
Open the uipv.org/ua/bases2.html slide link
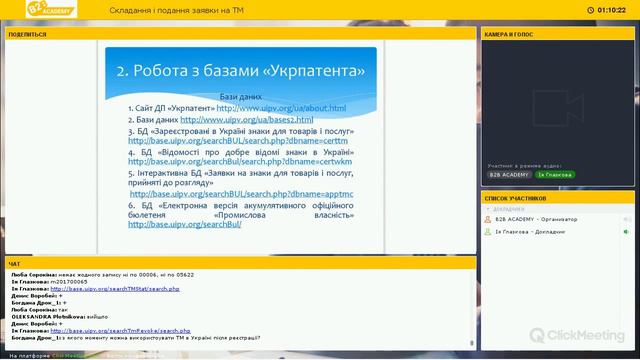click(x=247, y=120)
